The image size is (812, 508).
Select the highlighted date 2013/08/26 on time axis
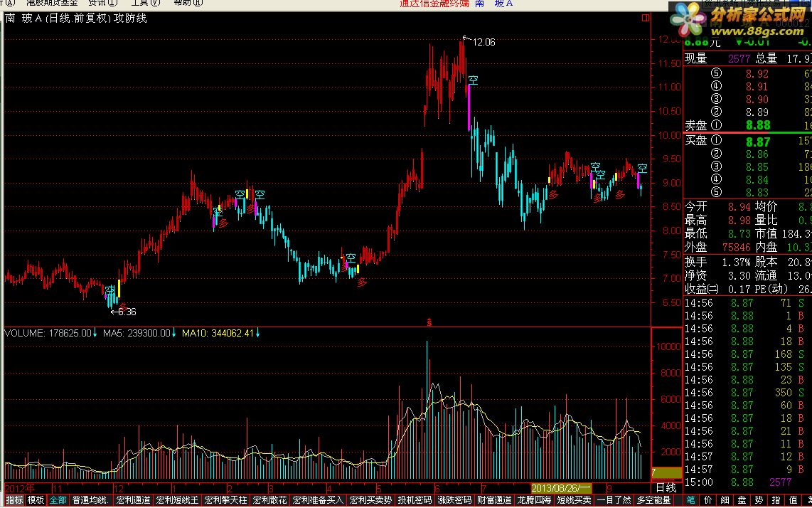point(561,488)
